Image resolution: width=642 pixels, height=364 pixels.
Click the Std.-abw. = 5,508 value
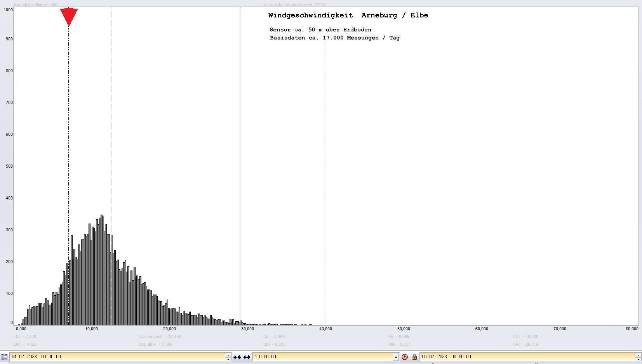tap(155, 344)
